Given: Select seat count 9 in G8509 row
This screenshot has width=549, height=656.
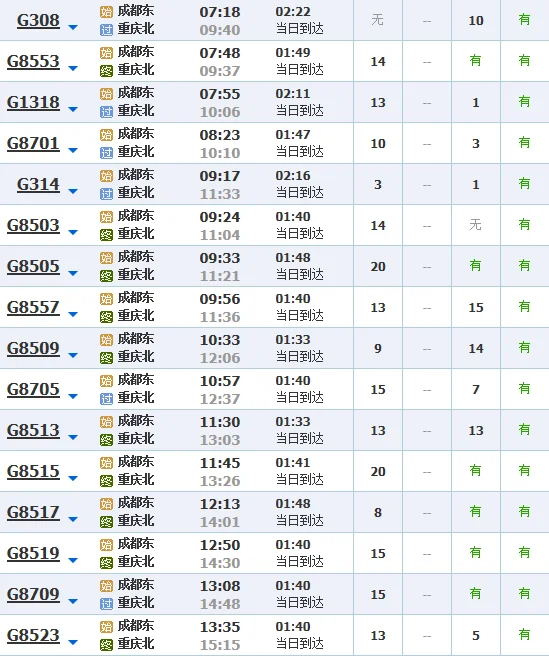Looking at the screenshot, I should [378, 348].
